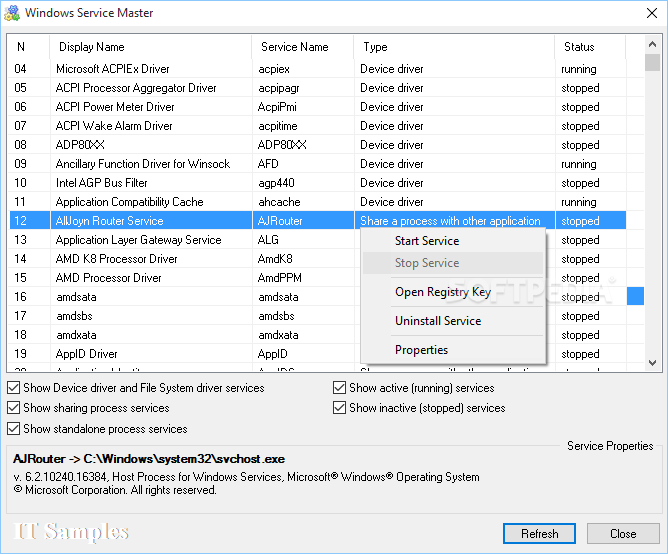
Task: Click the acpiex service name cell
Action: [x=303, y=69]
